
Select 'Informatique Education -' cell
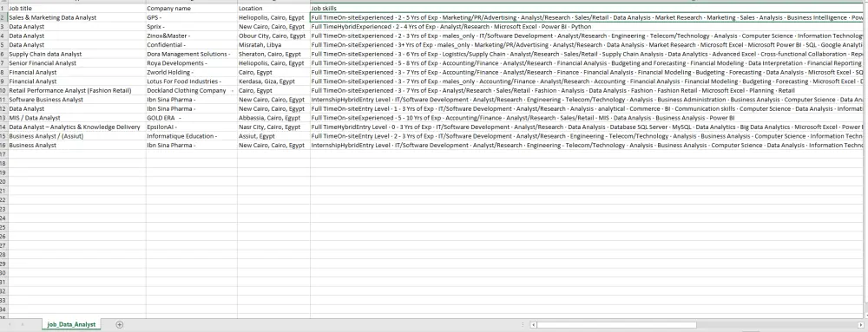click(x=192, y=136)
